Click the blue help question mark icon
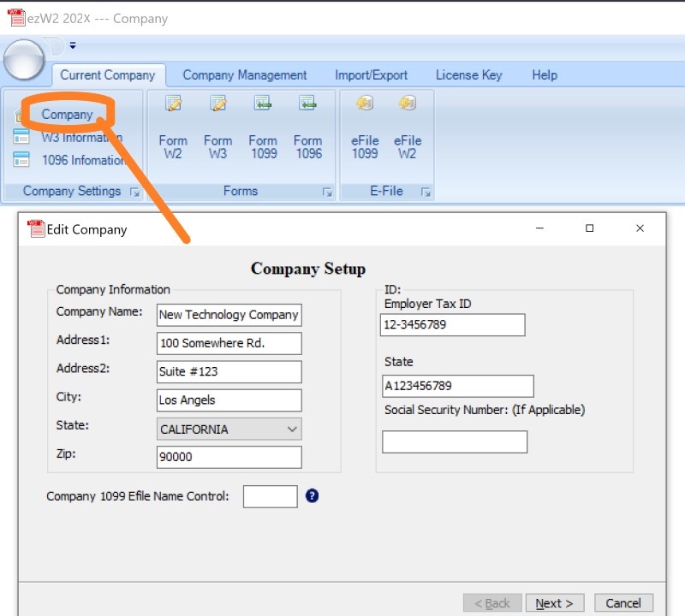This screenshot has width=685, height=616. click(x=312, y=495)
